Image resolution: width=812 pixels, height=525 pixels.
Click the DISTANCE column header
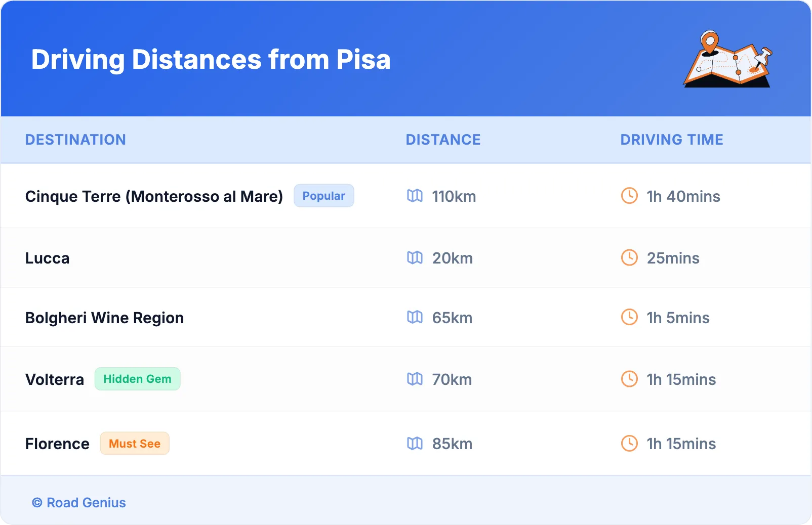(x=443, y=140)
